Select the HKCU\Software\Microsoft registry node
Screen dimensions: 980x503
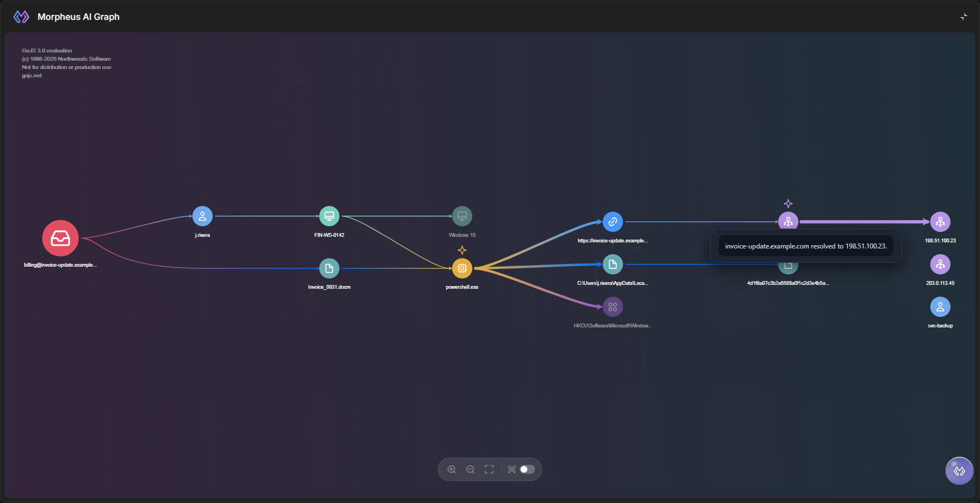(613, 307)
